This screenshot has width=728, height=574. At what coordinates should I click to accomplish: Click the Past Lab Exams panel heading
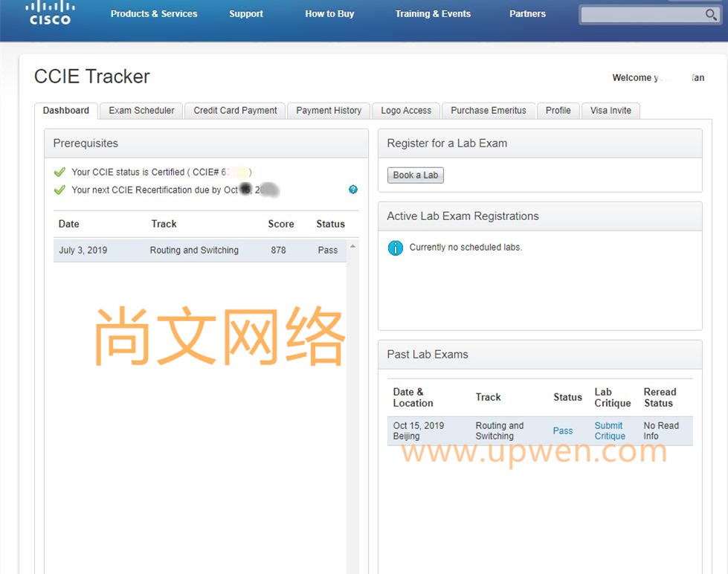pos(428,355)
